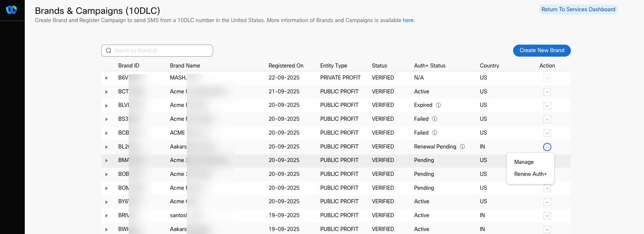Click the 'here' link for more information

click(408, 20)
